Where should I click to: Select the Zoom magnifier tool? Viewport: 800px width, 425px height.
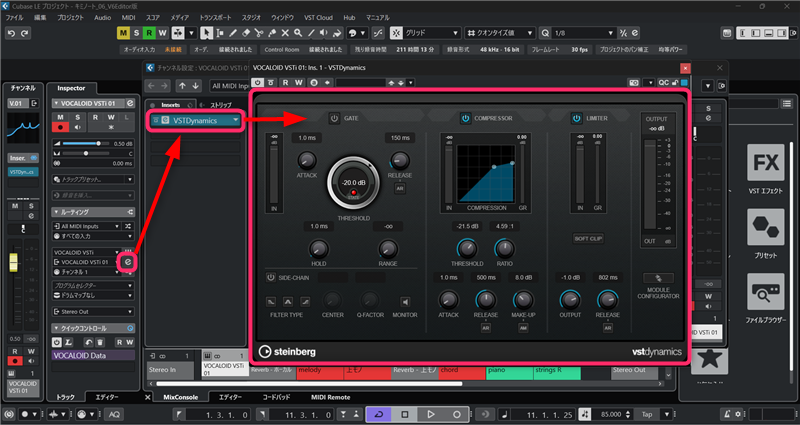[x=298, y=33]
